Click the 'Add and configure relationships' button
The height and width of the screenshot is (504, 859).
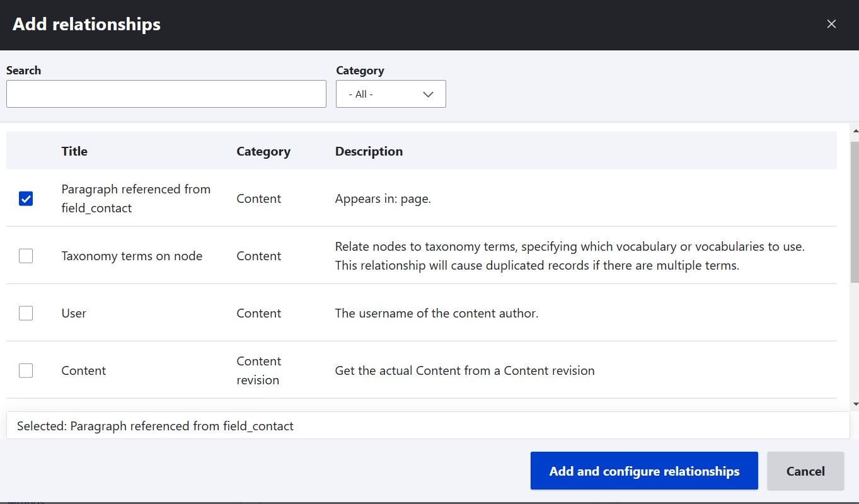643,471
